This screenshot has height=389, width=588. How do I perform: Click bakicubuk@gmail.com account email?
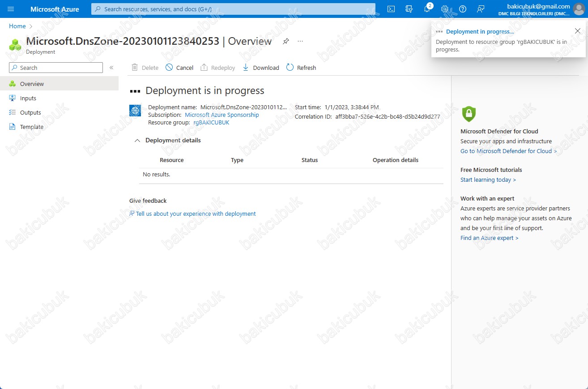click(x=539, y=6)
